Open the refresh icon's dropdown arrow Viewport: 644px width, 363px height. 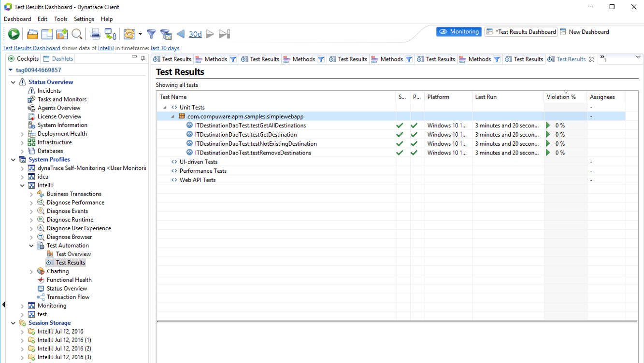pos(140,34)
